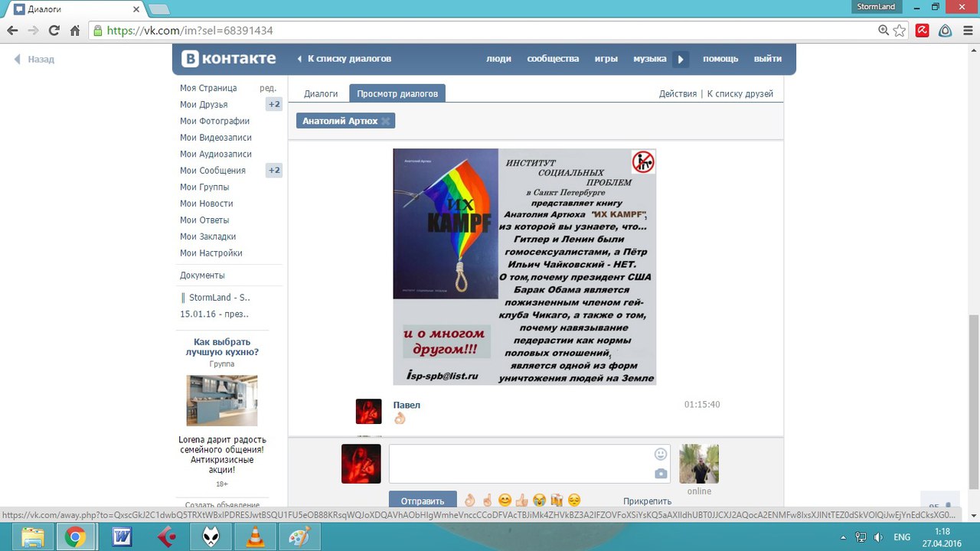Open Мои Сообщения in the sidebar
This screenshot has height=551, width=980.
tap(213, 171)
